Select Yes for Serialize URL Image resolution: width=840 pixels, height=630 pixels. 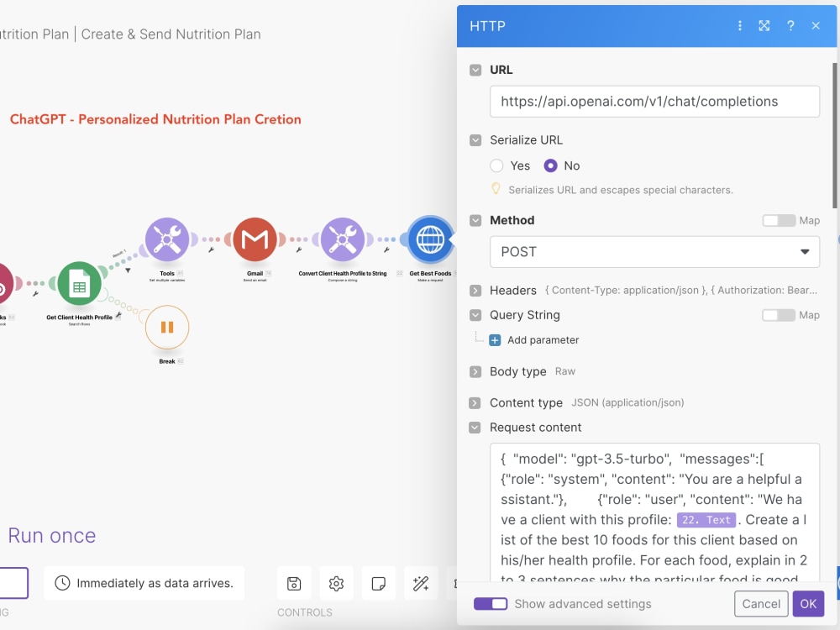point(496,165)
